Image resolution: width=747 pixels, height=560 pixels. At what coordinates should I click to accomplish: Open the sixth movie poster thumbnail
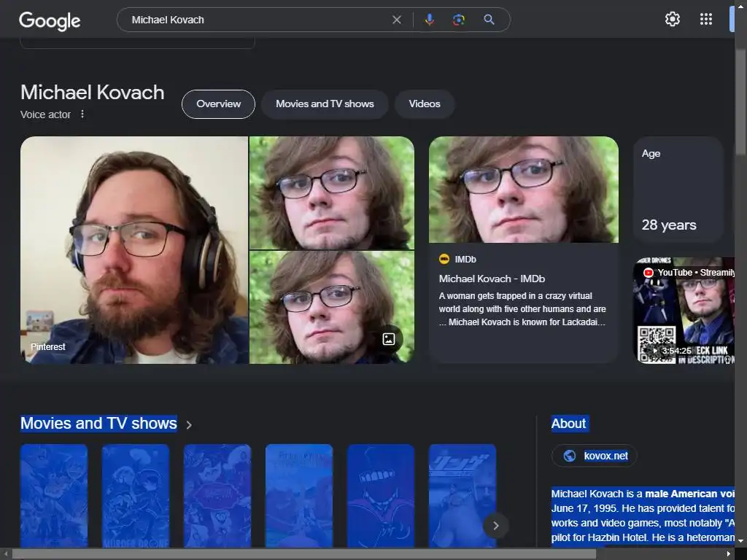[x=462, y=496]
